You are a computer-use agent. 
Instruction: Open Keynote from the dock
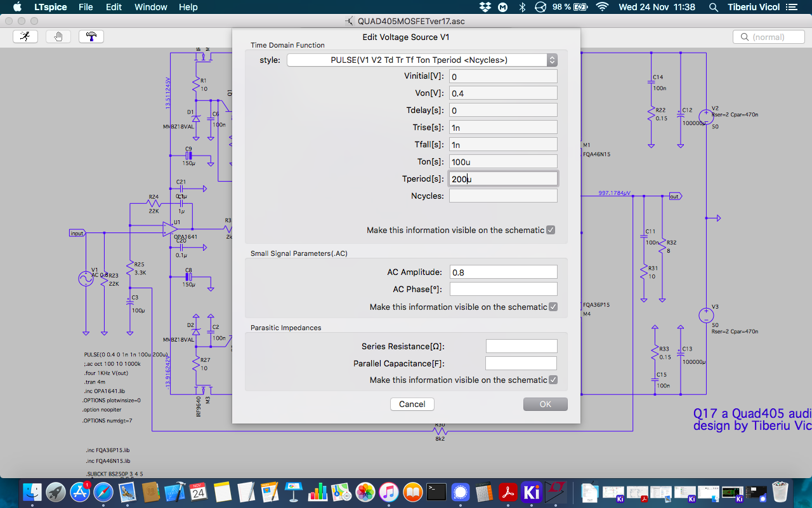click(294, 491)
